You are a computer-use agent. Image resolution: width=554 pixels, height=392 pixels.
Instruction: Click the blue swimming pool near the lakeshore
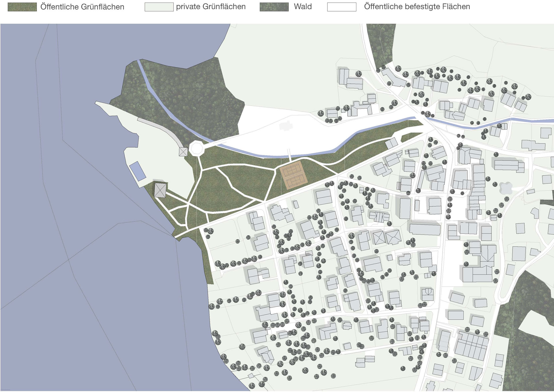tap(138, 171)
